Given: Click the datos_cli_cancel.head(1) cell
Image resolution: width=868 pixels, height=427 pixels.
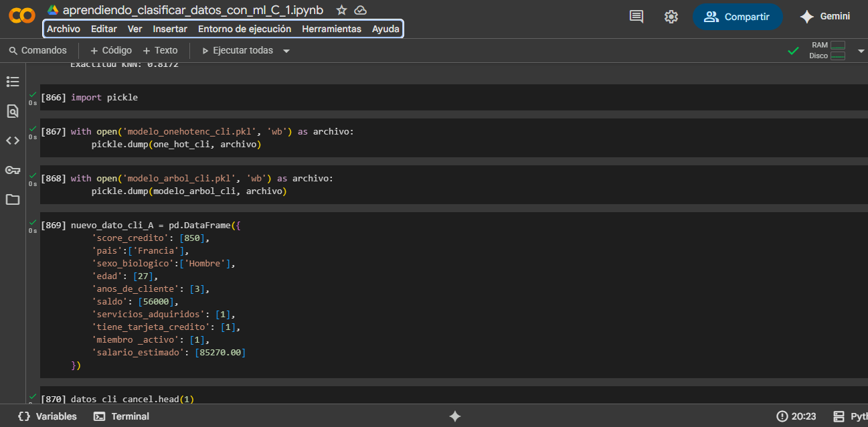Looking at the screenshot, I should point(132,399).
